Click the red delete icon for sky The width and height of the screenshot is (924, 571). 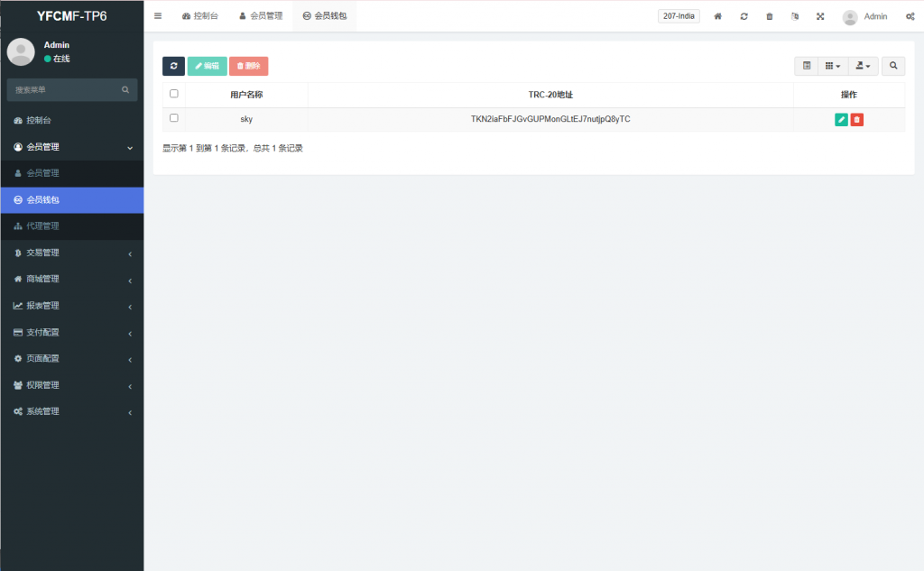856,119
